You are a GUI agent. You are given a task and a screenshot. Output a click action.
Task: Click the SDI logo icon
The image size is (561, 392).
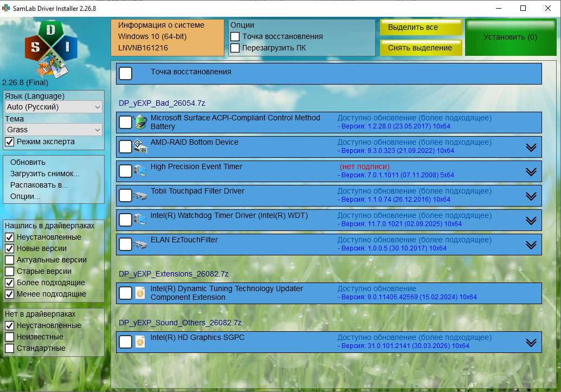click(x=51, y=49)
